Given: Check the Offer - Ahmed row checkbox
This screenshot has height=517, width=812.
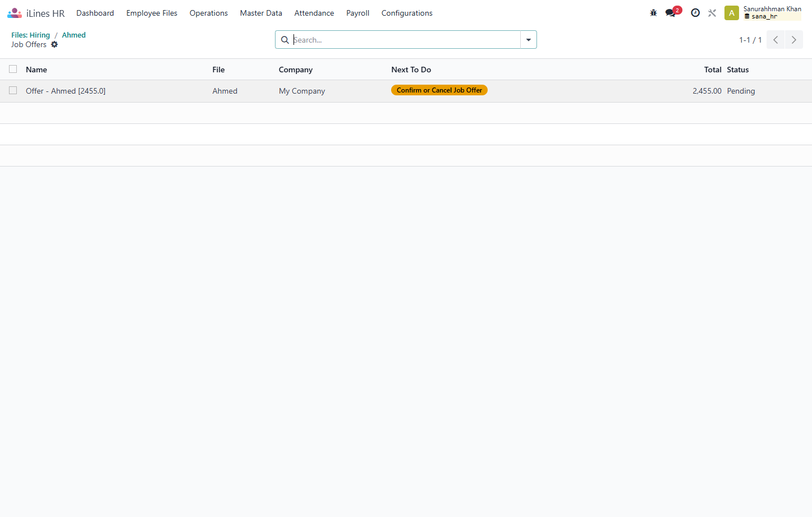Looking at the screenshot, I should click(x=13, y=90).
